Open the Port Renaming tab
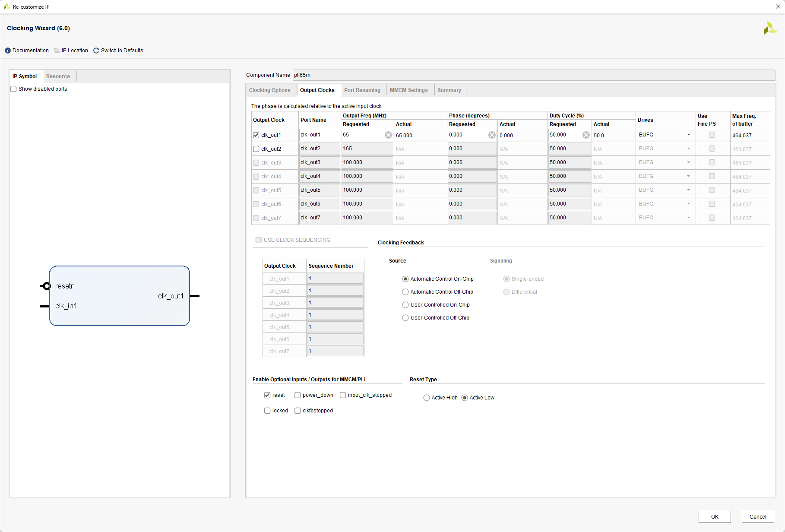785x532 pixels. (362, 90)
